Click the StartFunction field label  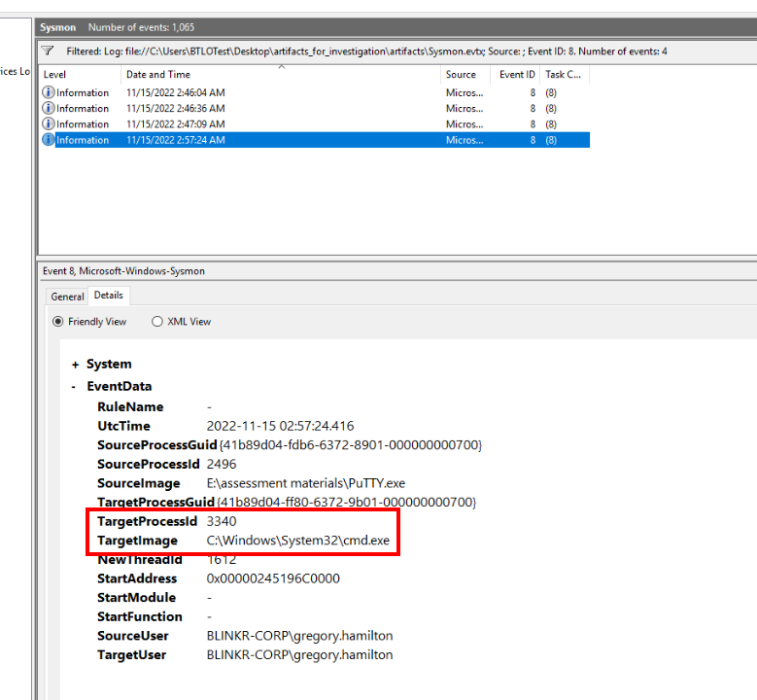[140, 617]
